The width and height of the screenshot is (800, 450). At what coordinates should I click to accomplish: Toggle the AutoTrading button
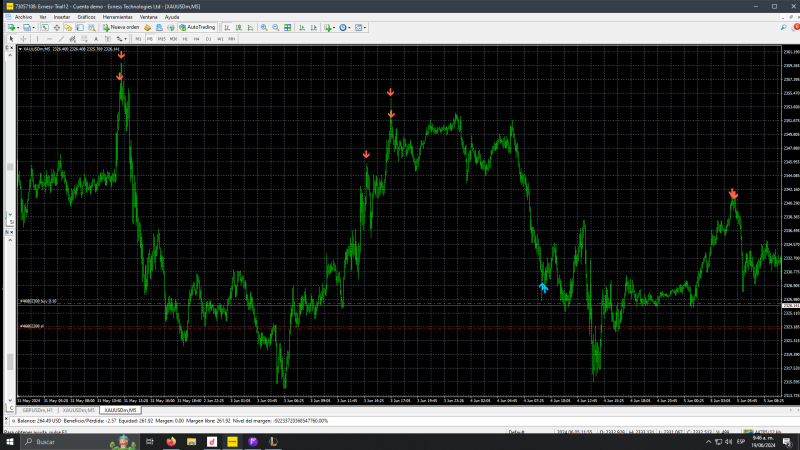(x=197, y=28)
